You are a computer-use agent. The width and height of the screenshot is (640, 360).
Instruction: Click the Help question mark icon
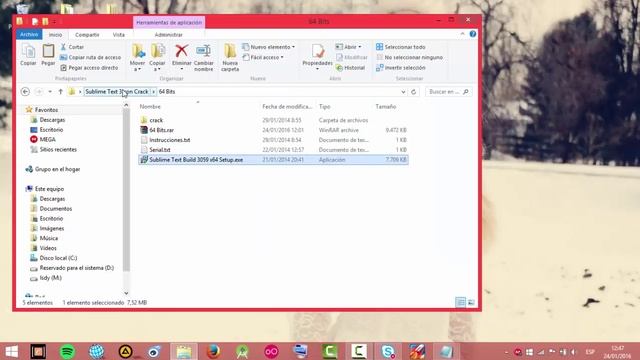pos(473,34)
